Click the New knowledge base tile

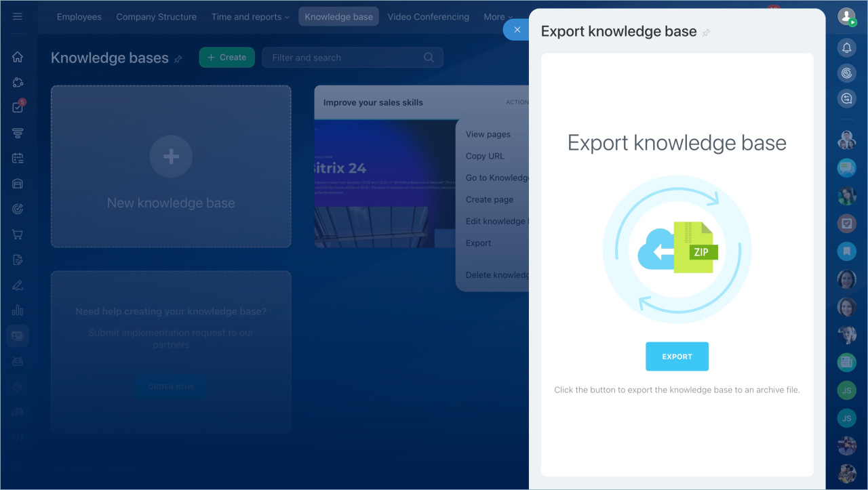click(171, 166)
